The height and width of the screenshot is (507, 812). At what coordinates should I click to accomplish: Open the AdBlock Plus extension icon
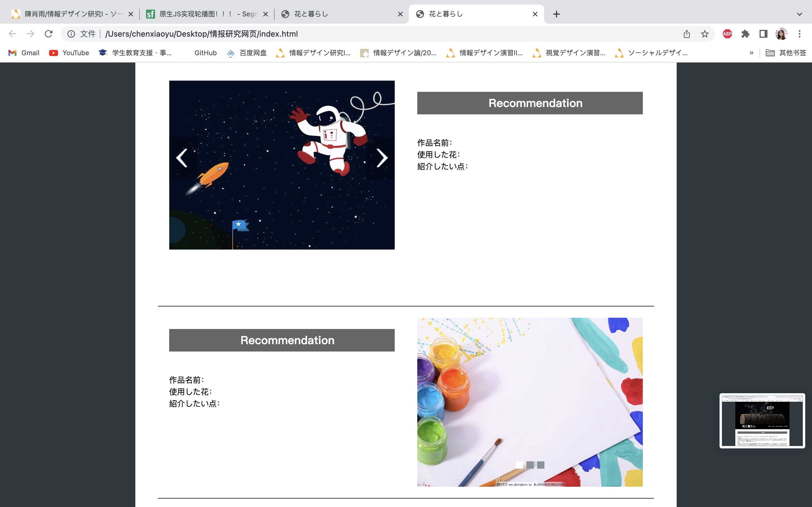pyautogui.click(x=727, y=34)
